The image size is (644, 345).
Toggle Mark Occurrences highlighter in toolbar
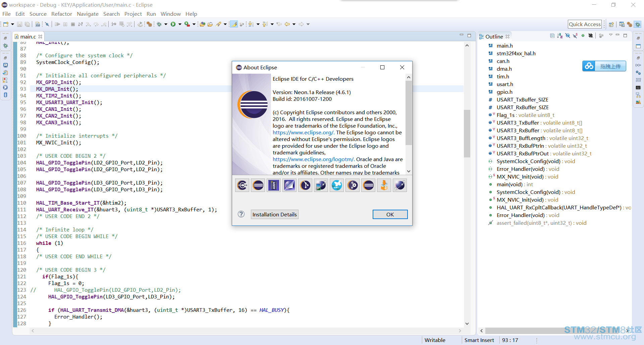(234, 24)
